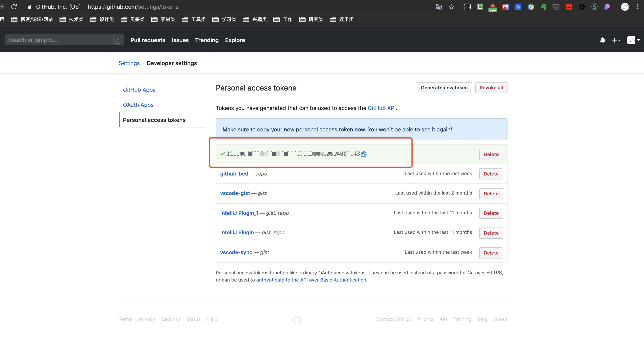This screenshot has height=351, width=644.
Task: Click the red FE extension icon
Action: pos(506,7)
